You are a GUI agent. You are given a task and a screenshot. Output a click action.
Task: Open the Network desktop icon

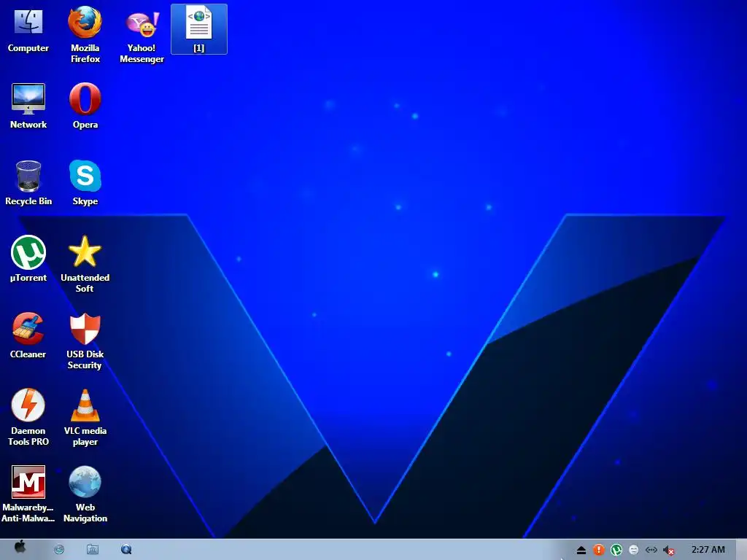[28, 106]
